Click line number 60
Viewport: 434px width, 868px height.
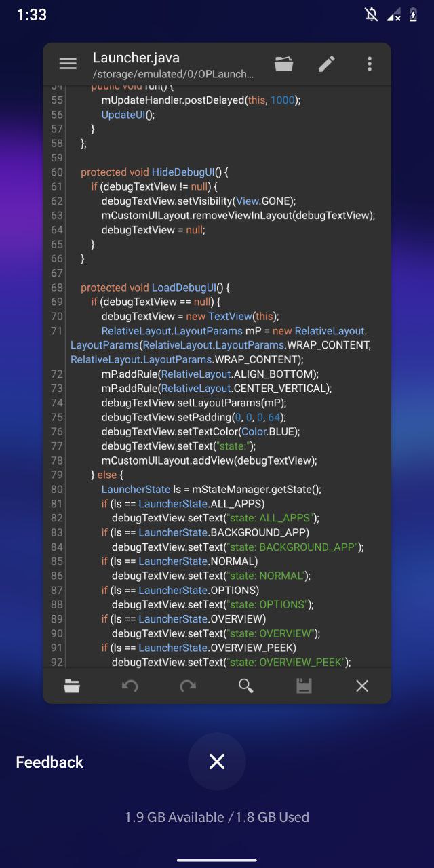(x=56, y=172)
